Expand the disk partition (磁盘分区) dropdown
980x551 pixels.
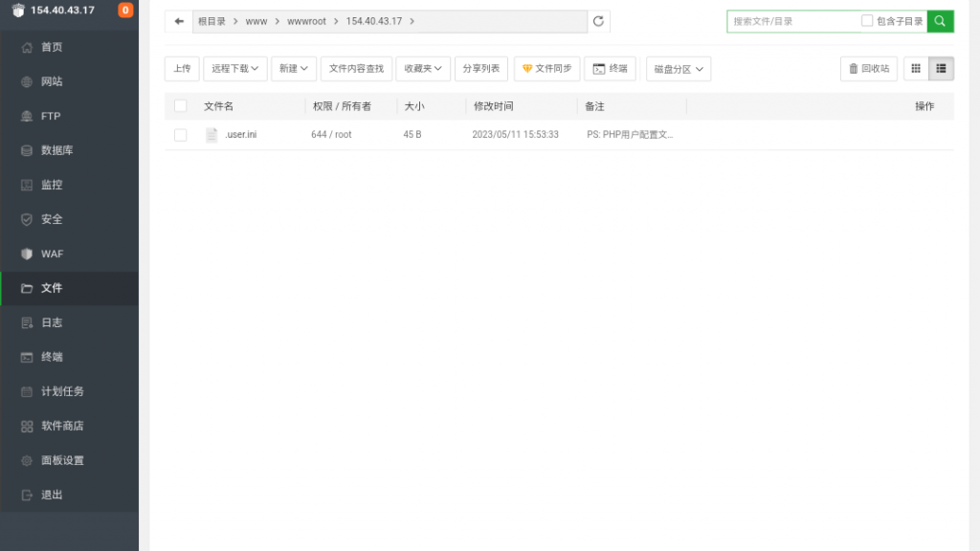[x=679, y=69]
